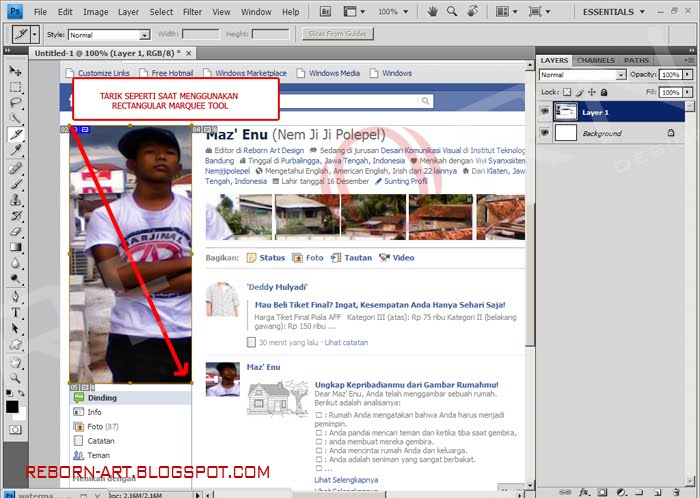Click the delete layer trash icon
700x498 pixels.
[676, 492]
